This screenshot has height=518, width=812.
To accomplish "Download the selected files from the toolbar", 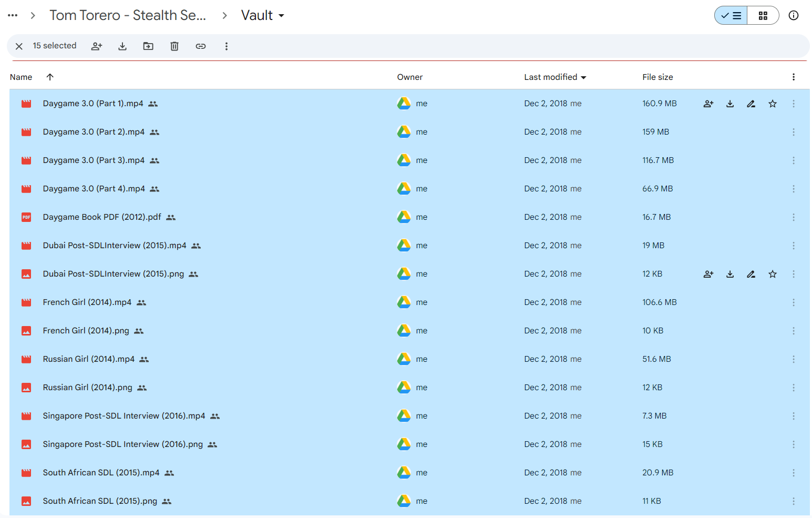I will [x=122, y=46].
